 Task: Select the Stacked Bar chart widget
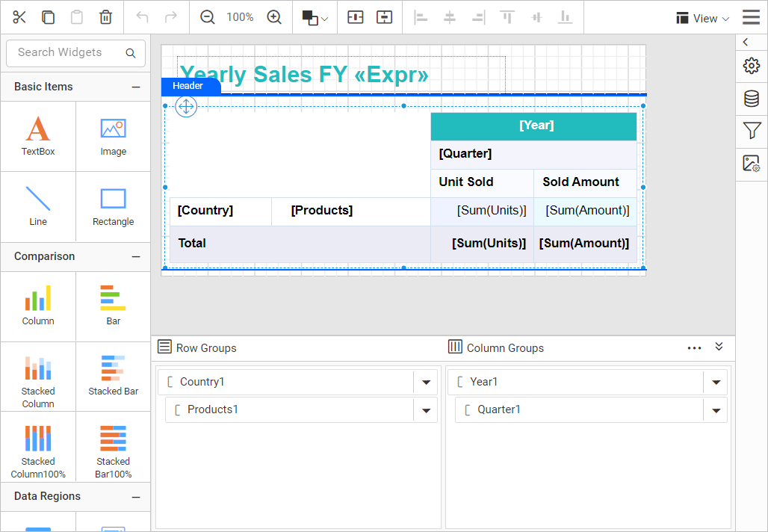coord(113,377)
